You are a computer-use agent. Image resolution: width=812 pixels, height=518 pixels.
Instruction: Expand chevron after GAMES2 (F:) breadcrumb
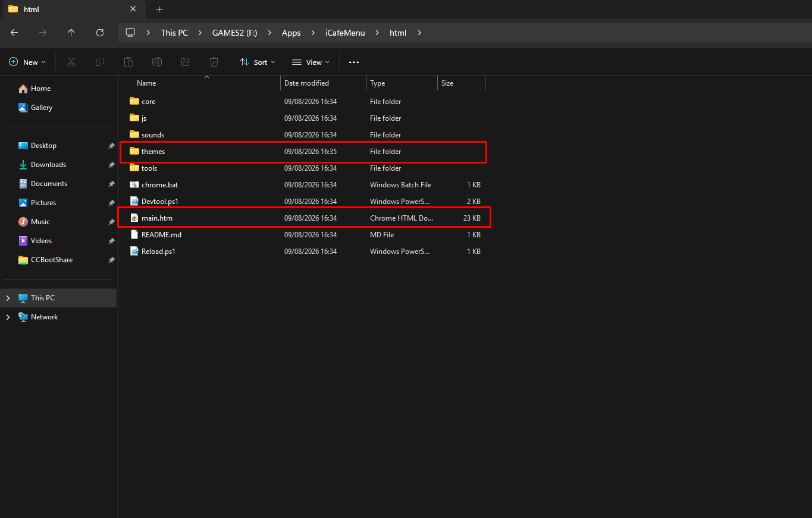click(269, 33)
